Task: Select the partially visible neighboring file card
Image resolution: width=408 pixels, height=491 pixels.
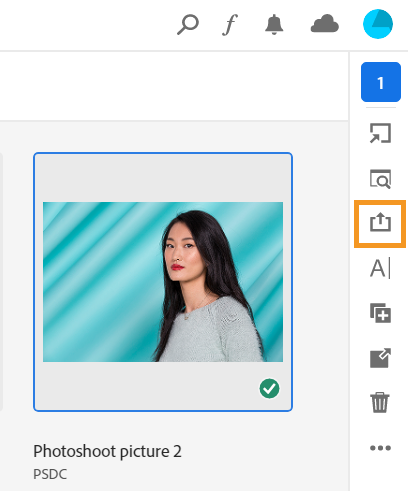Action: (x=1, y=282)
